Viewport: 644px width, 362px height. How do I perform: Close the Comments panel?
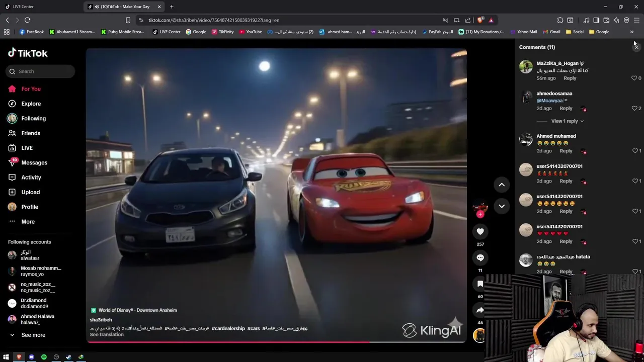[636, 46]
